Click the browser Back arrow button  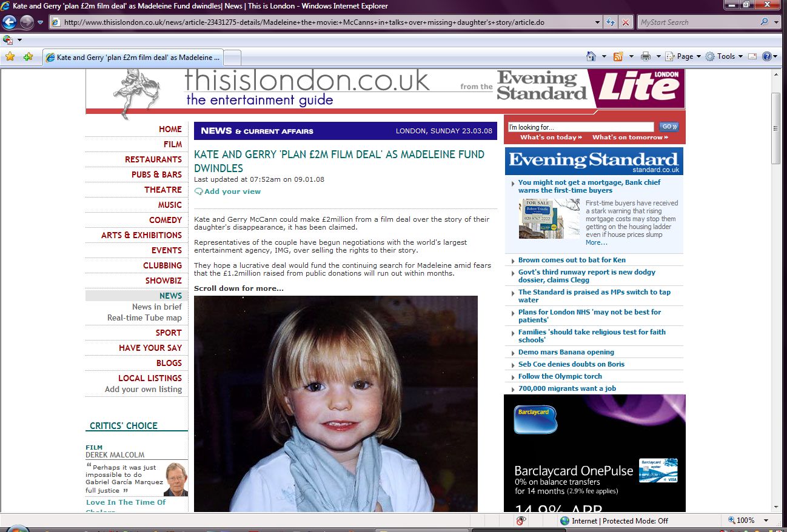coord(10,22)
